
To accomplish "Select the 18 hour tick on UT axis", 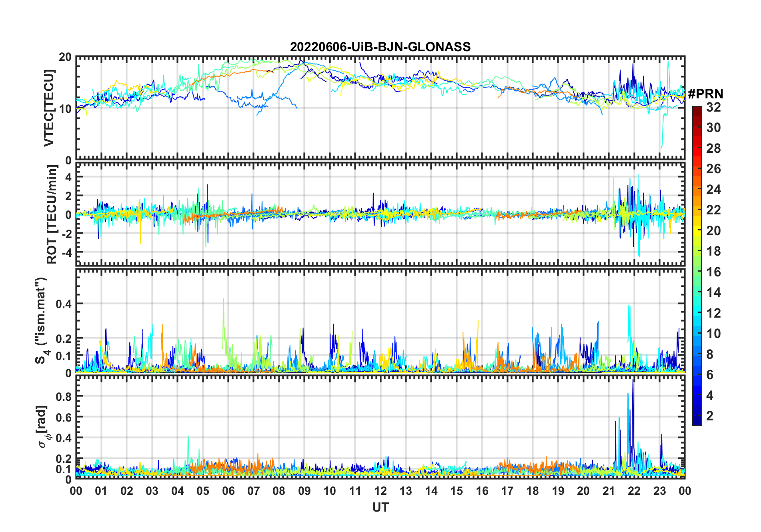I will (533, 491).
